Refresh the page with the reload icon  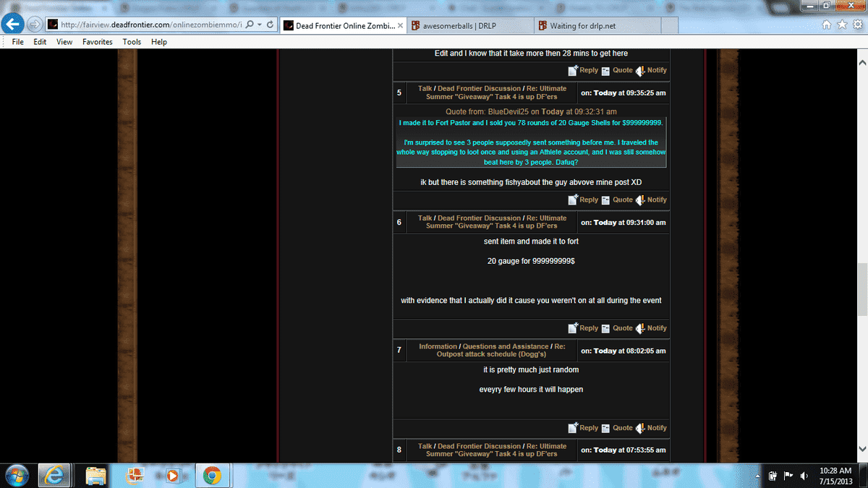click(x=270, y=25)
